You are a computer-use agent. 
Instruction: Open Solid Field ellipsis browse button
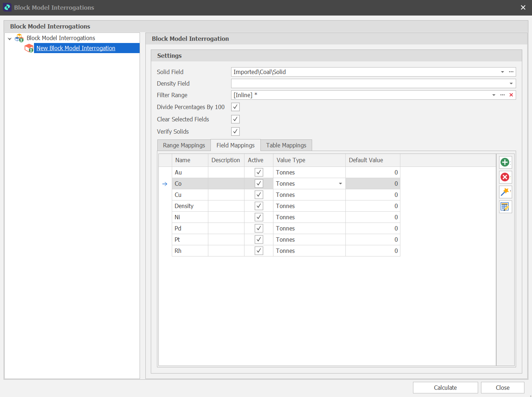(511, 72)
